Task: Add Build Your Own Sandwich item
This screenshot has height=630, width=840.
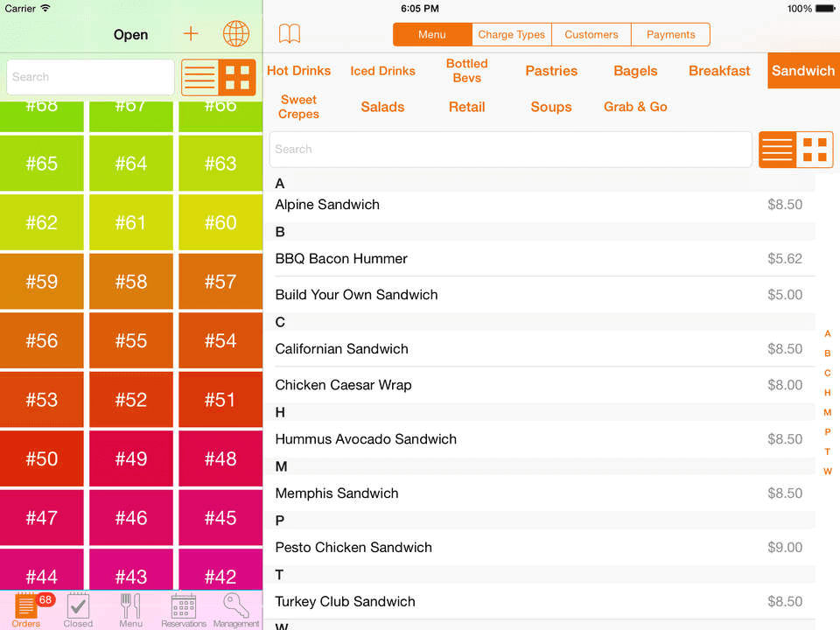Action: pos(540,295)
